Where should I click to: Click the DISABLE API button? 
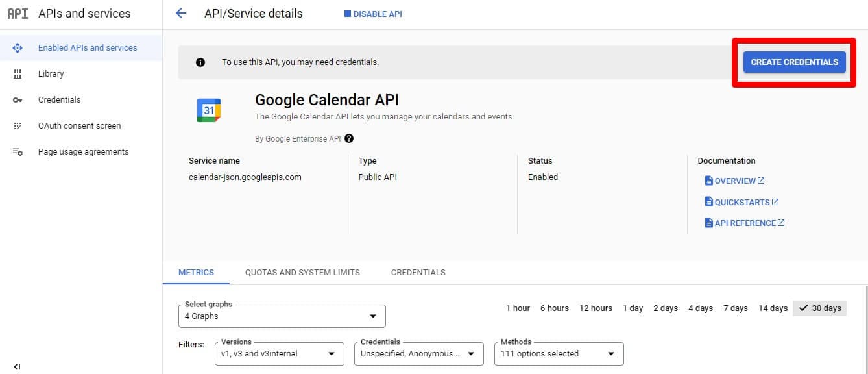tap(373, 14)
